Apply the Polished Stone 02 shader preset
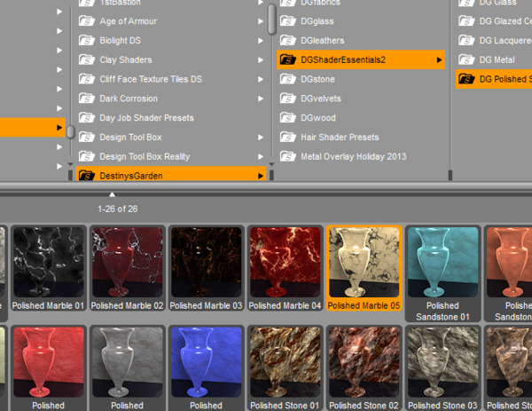This screenshot has height=411, width=532. click(364, 368)
